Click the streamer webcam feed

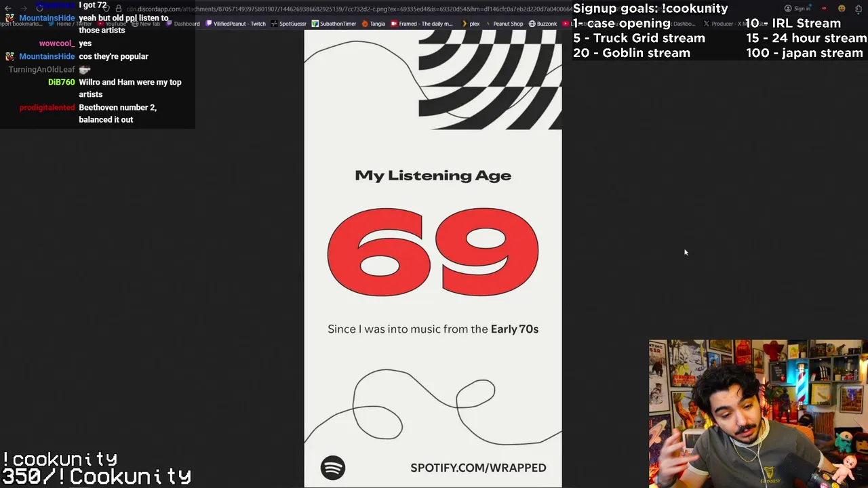758,413
